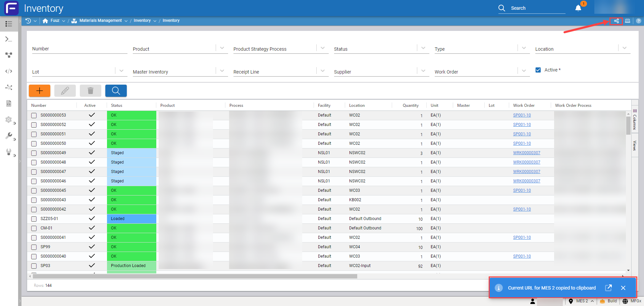Click the trash delete button

pos(90,91)
